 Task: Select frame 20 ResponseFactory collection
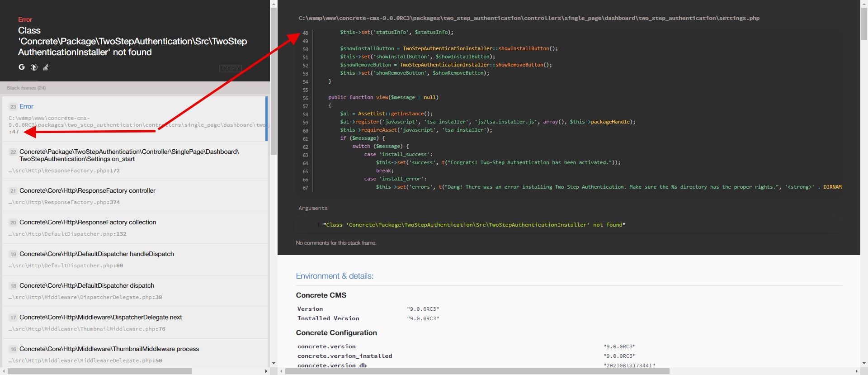coord(135,228)
